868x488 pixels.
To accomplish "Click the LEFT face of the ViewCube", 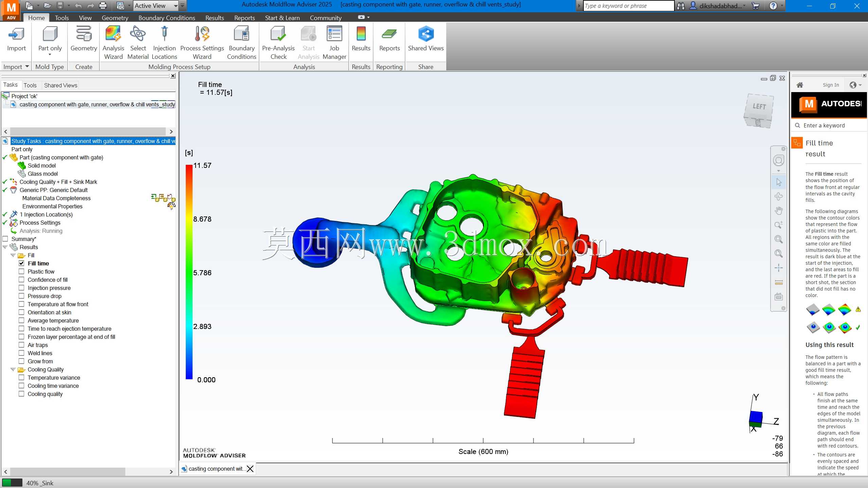I will click(x=759, y=107).
